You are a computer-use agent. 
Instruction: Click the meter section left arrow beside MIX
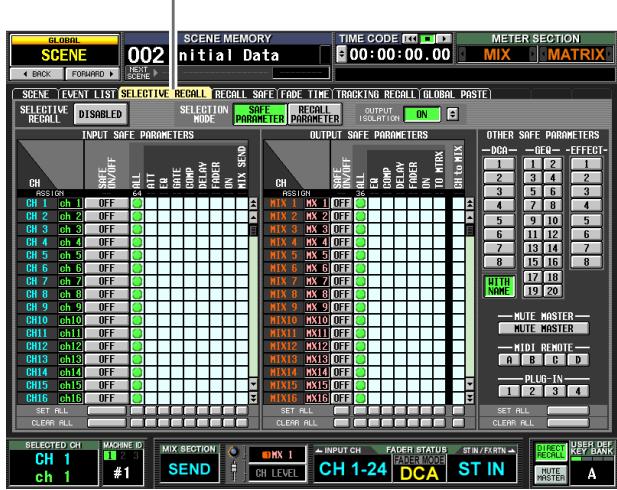(462, 54)
